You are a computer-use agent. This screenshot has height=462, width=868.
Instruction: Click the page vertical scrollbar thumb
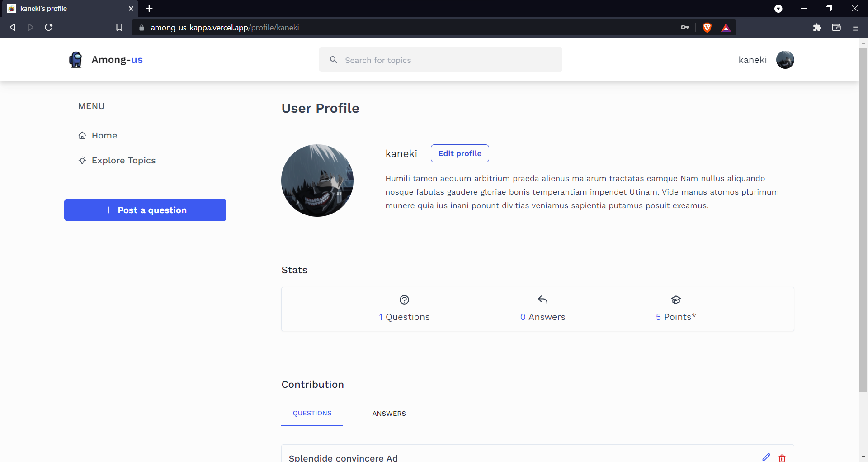(x=863, y=219)
